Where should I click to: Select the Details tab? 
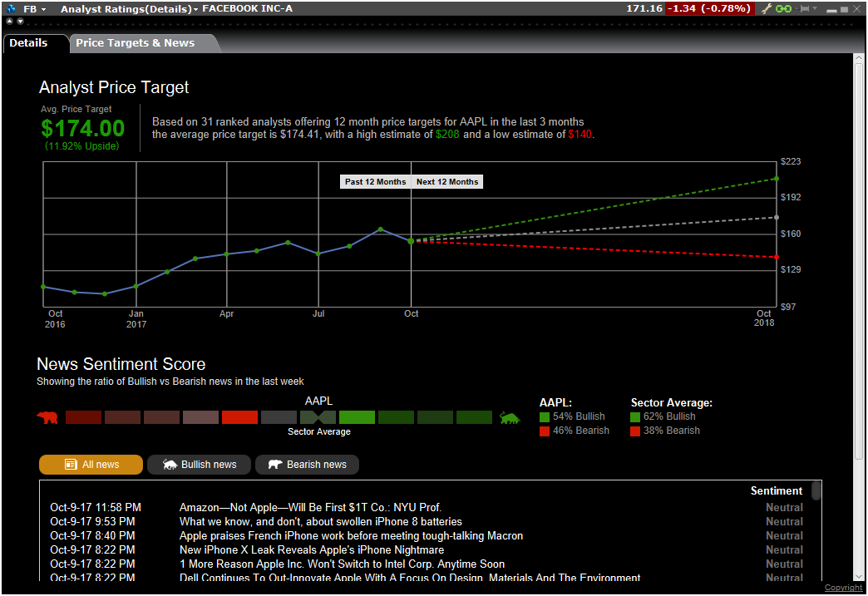[x=29, y=43]
